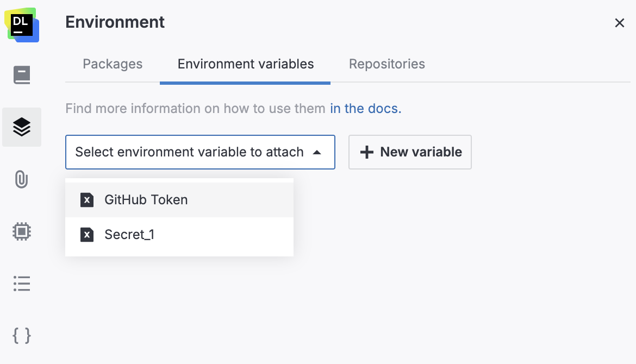This screenshot has height=364, width=636.
Task: Open the Computation resources panel
Action: (22, 231)
